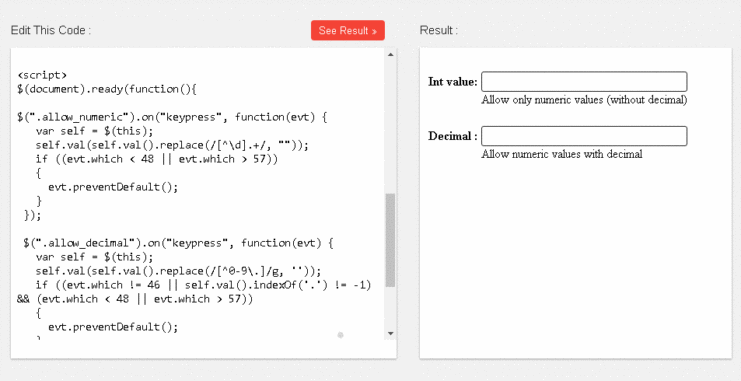Click the Edit This Code heading
The height and width of the screenshot is (381, 741).
pos(51,30)
